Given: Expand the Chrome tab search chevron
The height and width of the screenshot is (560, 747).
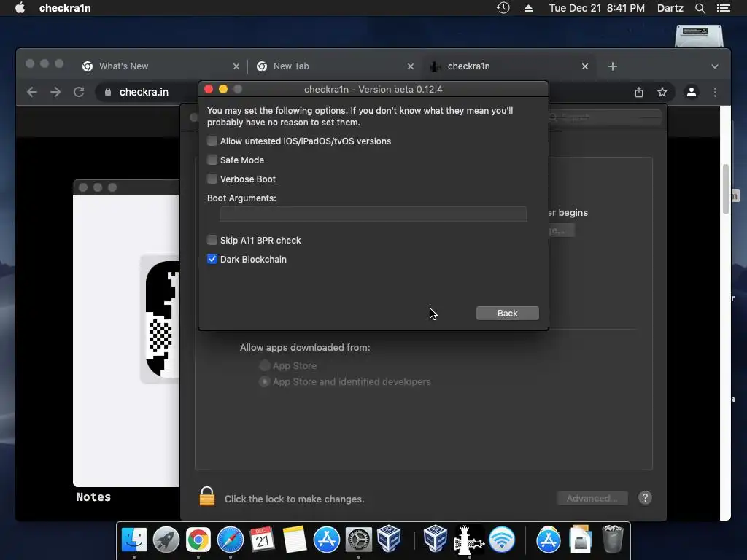Looking at the screenshot, I should 715,66.
